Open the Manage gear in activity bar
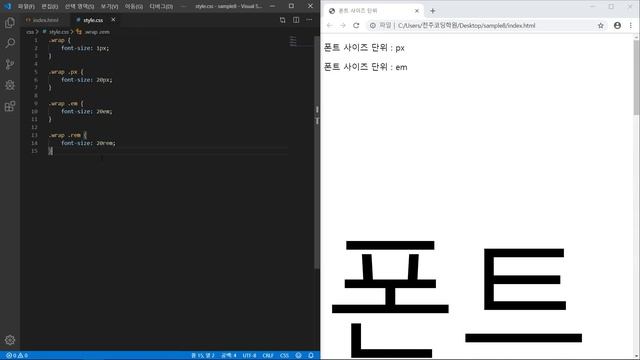Viewport: 640px width, 360px height. click(10, 340)
